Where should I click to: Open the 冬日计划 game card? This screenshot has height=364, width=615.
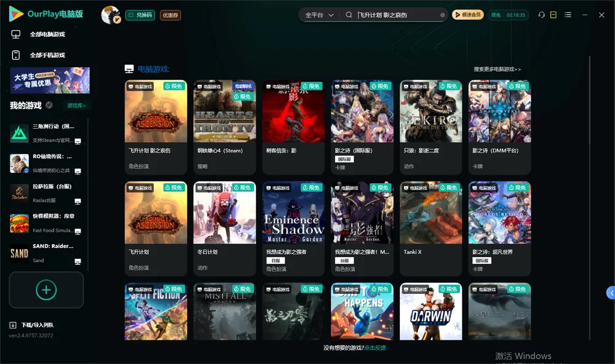[x=224, y=229]
